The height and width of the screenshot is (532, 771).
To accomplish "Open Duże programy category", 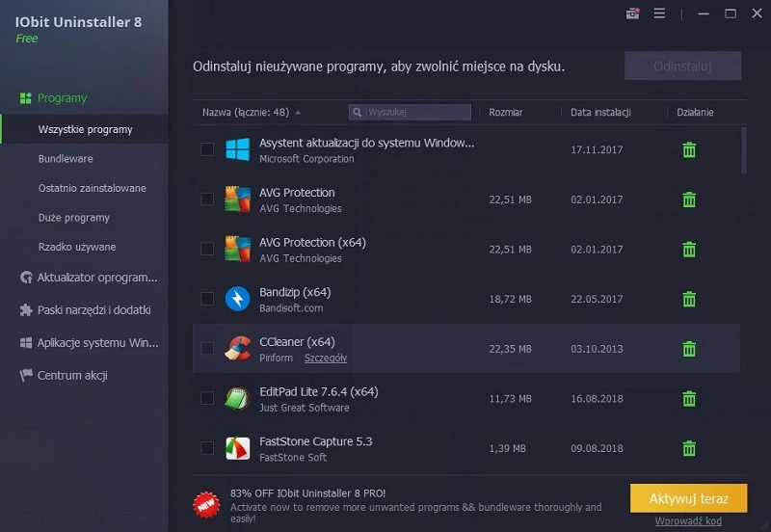I will coord(74,218).
